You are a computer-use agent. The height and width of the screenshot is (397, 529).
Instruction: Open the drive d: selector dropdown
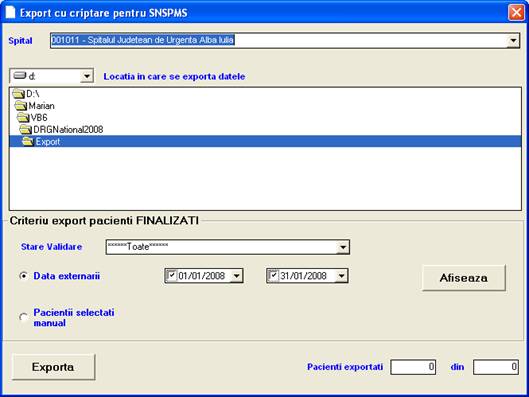[x=87, y=76]
